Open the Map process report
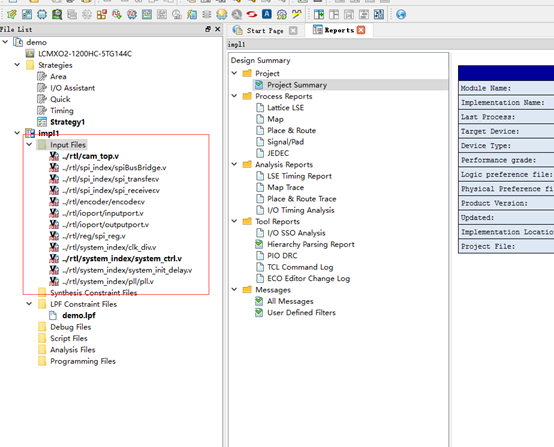The height and width of the screenshot is (447, 554). [x=275, y=119]
